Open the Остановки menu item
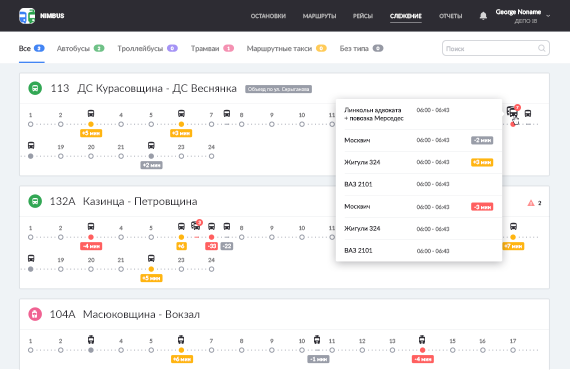570x370 pixels. (x=268, y=16)
